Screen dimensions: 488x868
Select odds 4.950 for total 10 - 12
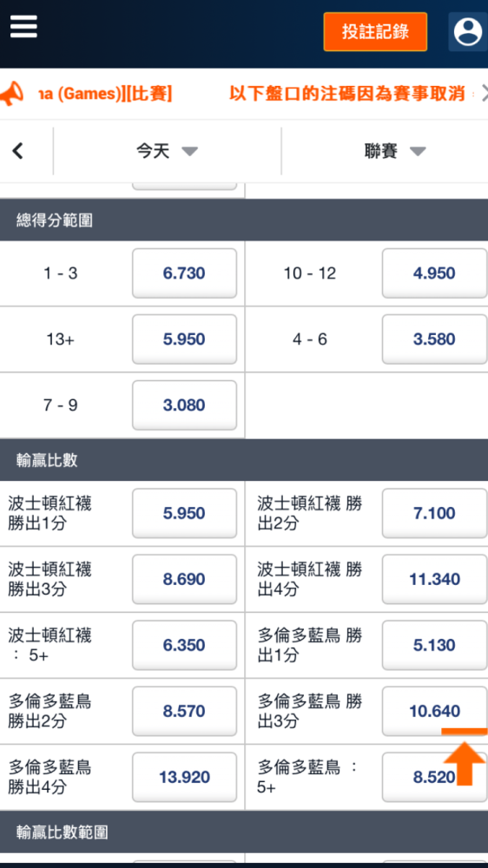(x=434, y=273)
